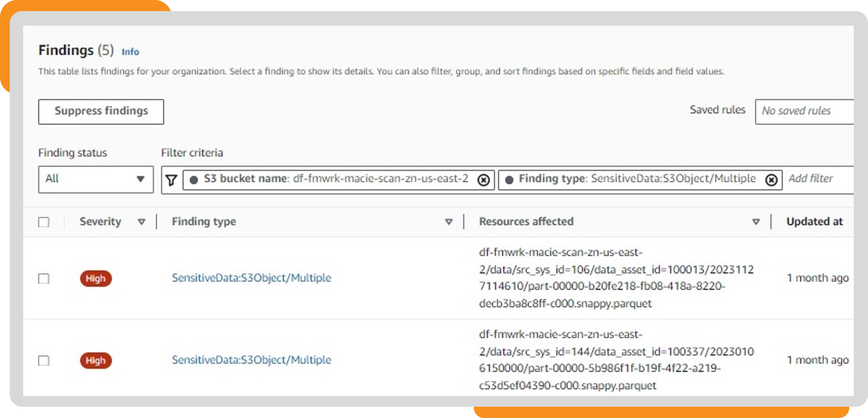The width and height of the screenshot is (868, 418).
Task: Sort by the Finding type column arrow
Action: pos(448,222)
